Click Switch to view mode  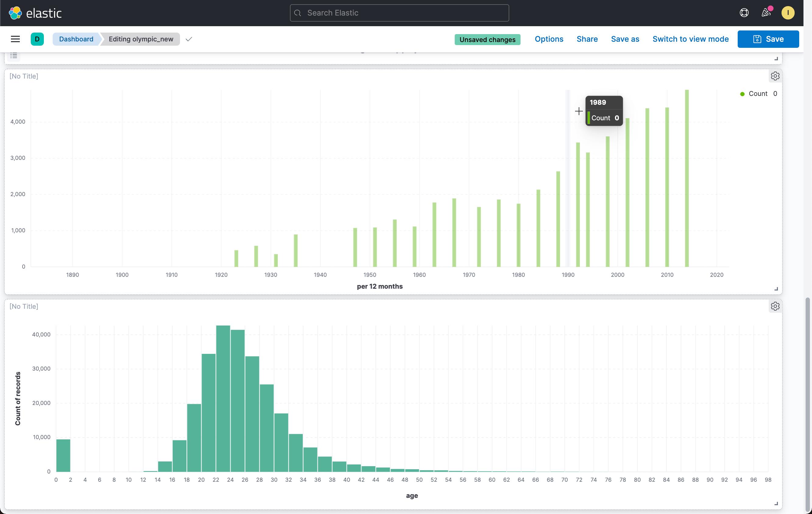(690, 39)
